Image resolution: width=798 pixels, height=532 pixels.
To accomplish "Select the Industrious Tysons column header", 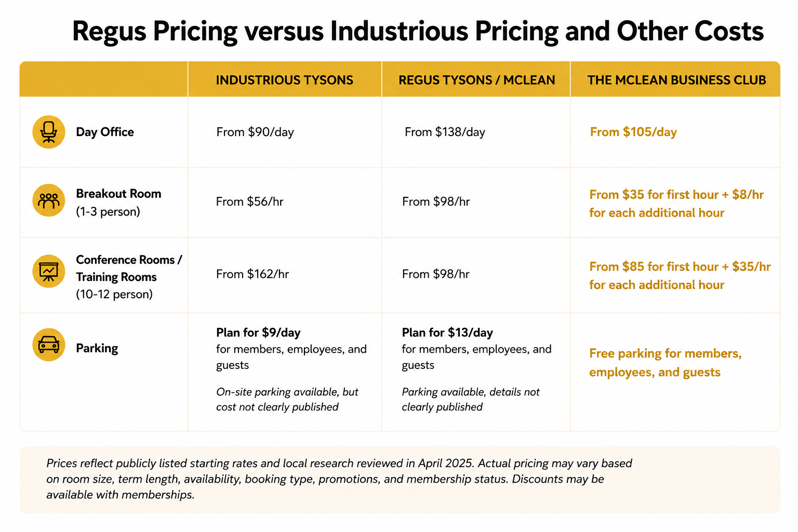I will click(x=285, y=80).
